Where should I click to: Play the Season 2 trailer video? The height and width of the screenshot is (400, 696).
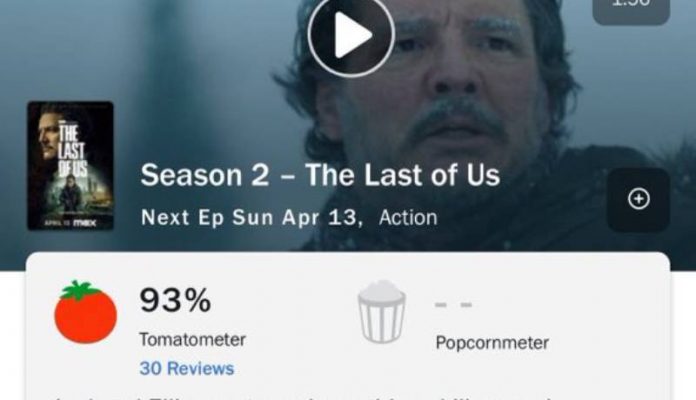351,35
